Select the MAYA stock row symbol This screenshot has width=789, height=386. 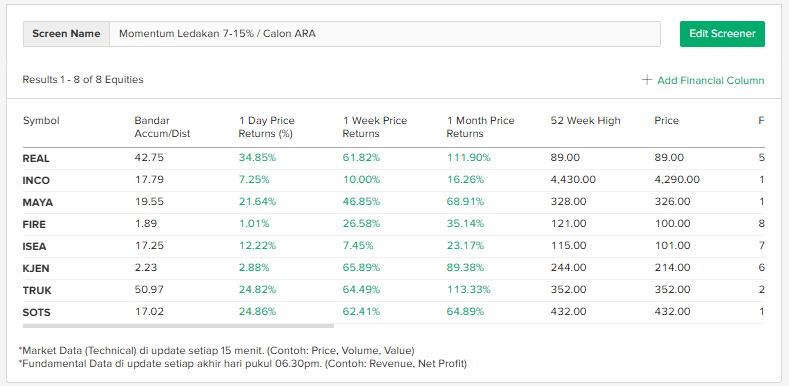38,203
